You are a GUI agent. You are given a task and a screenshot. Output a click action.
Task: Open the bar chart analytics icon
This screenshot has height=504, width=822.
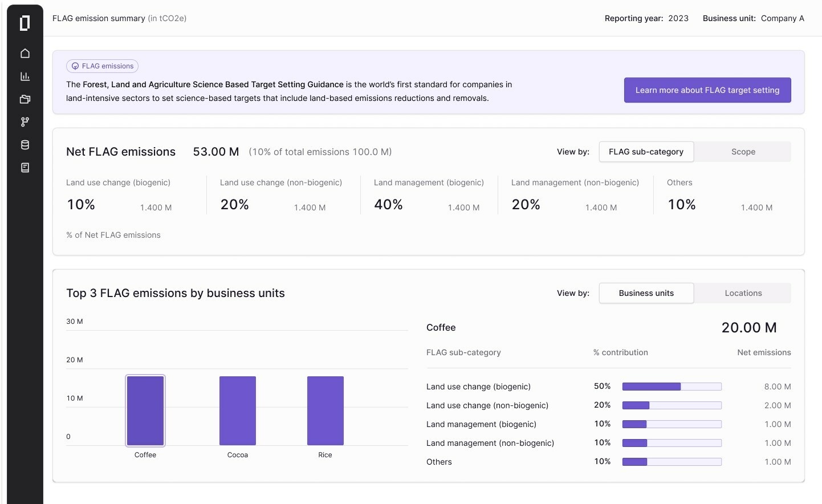click(25, 76)
